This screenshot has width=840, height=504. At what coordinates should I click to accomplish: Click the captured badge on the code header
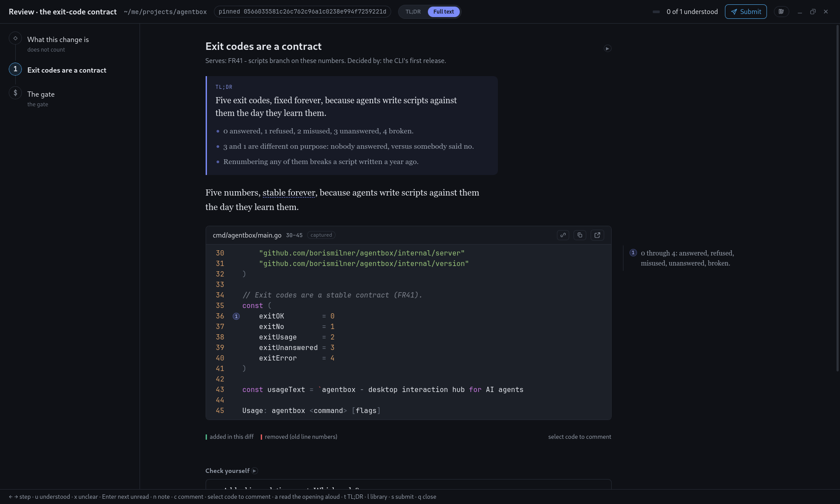321,235
